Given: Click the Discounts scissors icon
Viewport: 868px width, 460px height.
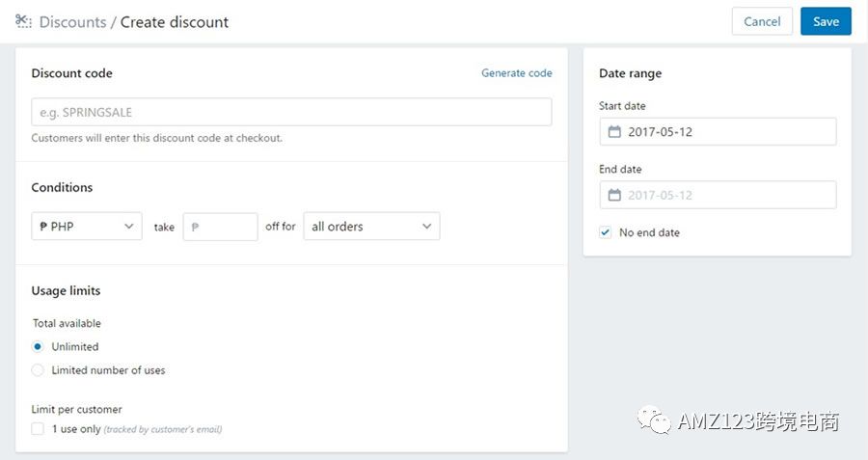Looking at the screenshot, I should click(x=23, y=21).
